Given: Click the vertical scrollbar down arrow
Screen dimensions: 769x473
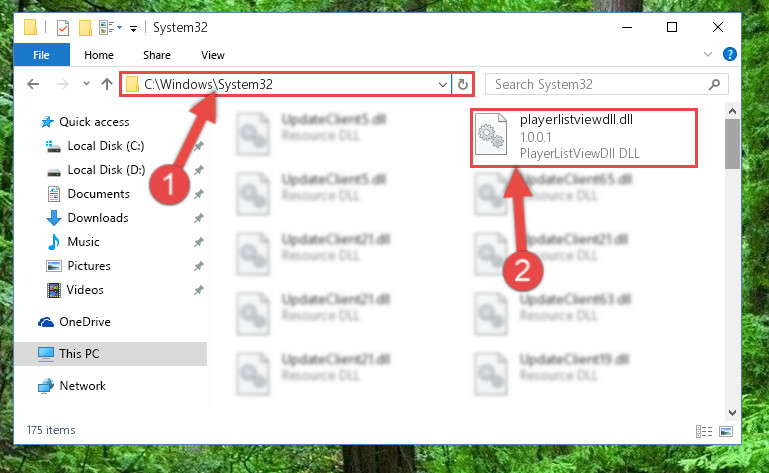Looking at the screenshot, I should [732, 413].
